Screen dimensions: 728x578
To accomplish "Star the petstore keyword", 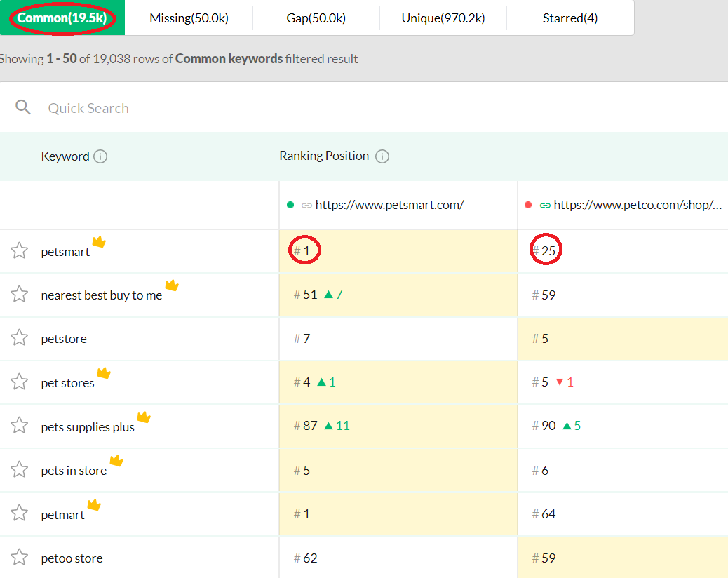I will [19, 338].
